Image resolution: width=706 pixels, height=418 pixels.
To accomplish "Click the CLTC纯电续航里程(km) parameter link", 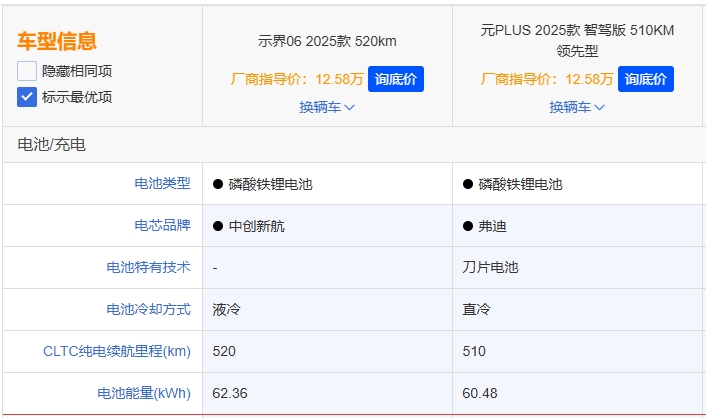I will point(117,351).
